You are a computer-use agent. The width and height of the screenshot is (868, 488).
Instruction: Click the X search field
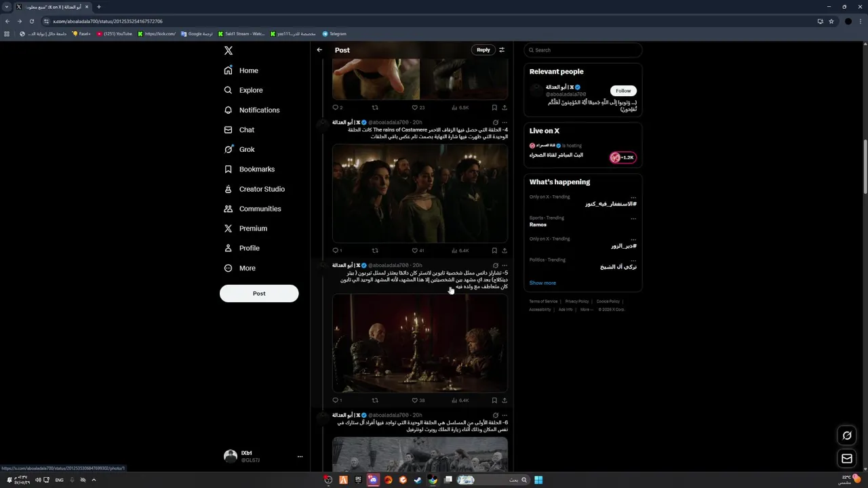[583, 50]
